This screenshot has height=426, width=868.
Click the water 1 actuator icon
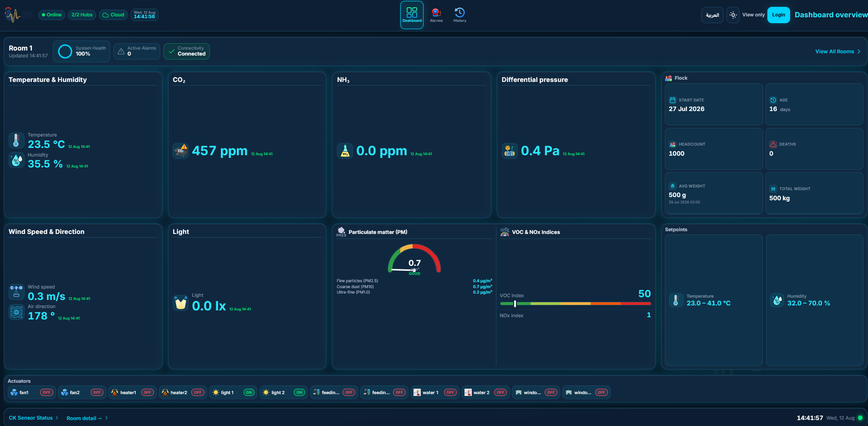(x=417, y=392)
